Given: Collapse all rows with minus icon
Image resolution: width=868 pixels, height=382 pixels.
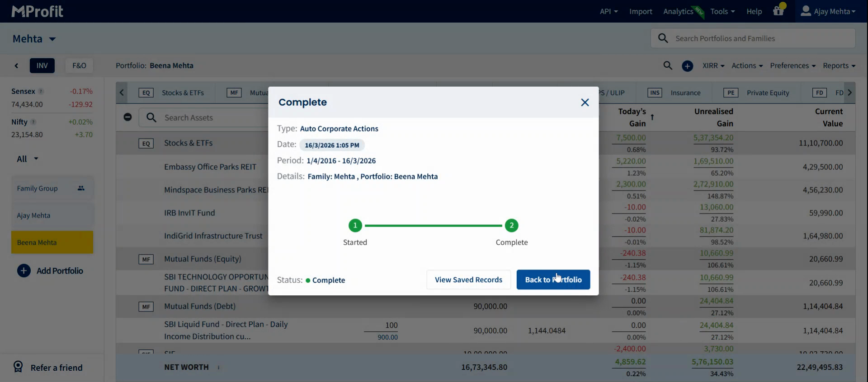Looking at the screenshot, I should 127,117.
